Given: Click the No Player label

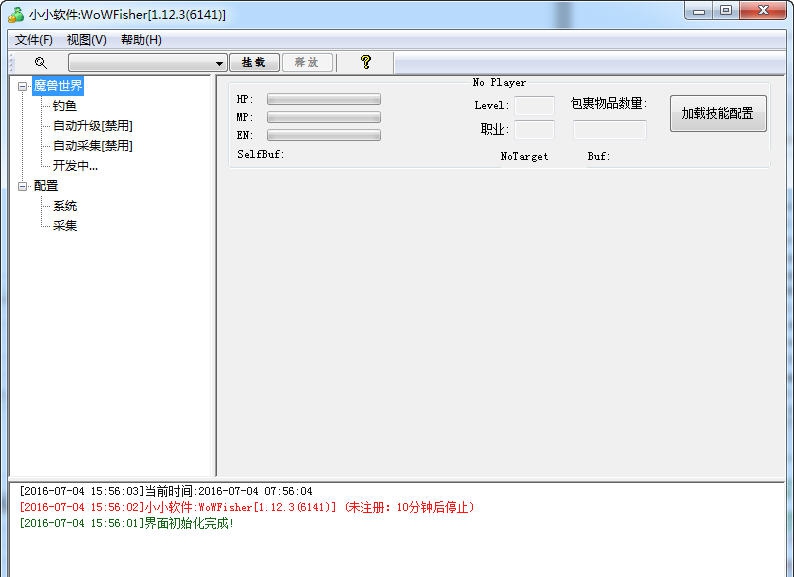Looking at the screenshot, I should tap(499, 83).
